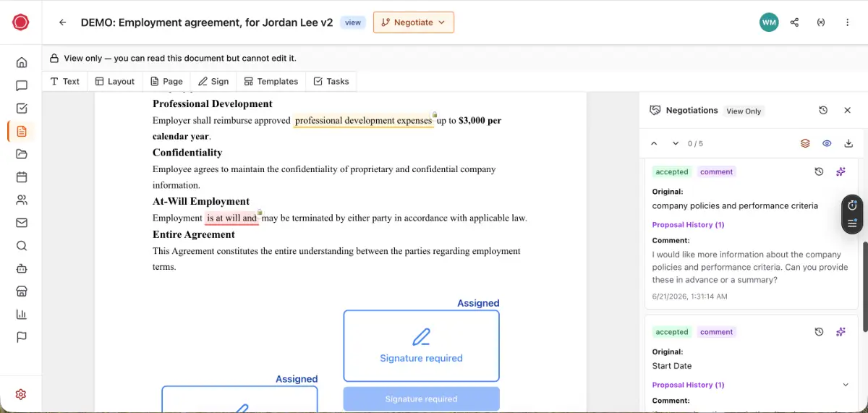The width and height of the screenshot is (868, 413).
Task: Click AI sparkle icon on company policies card
Action: [x=841, y=171]
